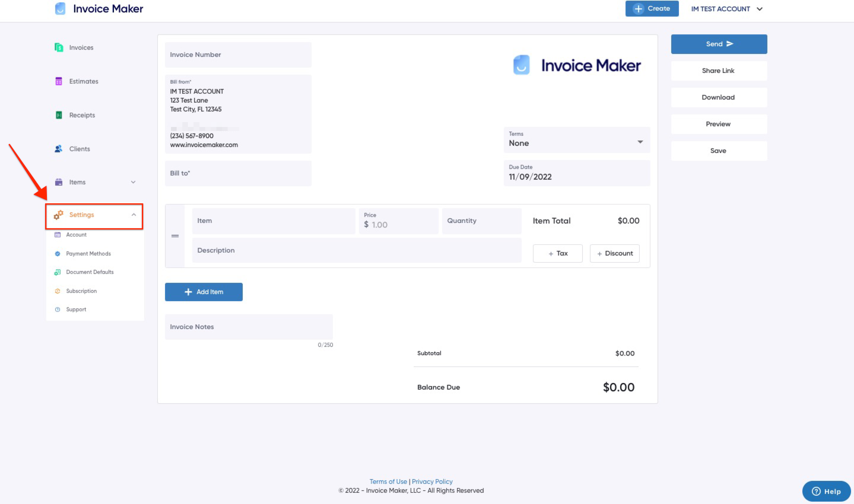Open the Terms dropdown
Screen dimensions: 854x504
[577, 140]
